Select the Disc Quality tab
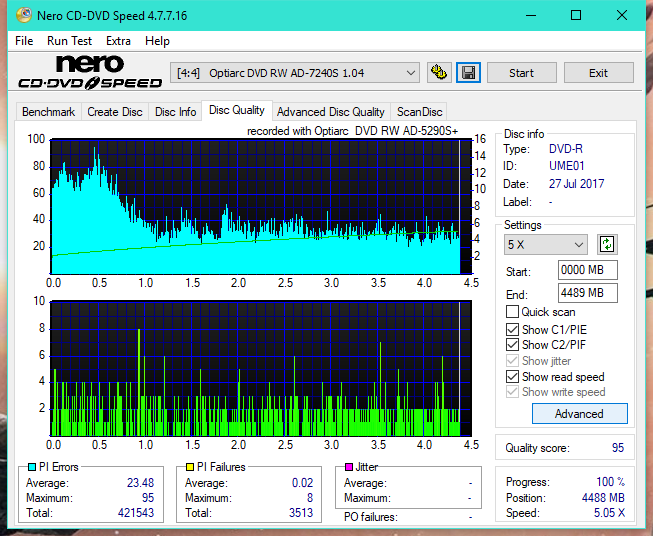 [237, 110]
